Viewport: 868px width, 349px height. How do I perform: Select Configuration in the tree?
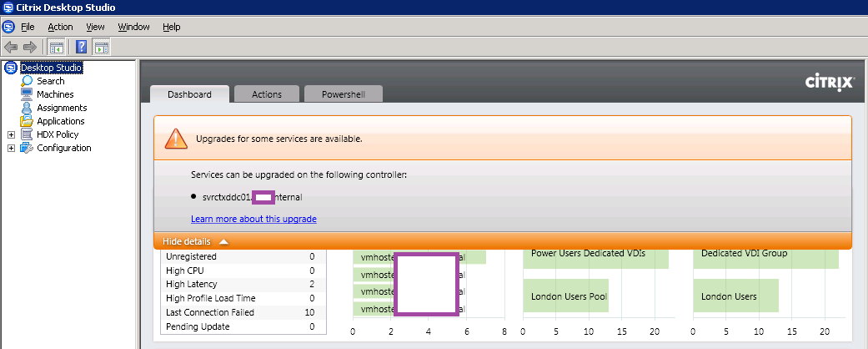tap(63, 148)
